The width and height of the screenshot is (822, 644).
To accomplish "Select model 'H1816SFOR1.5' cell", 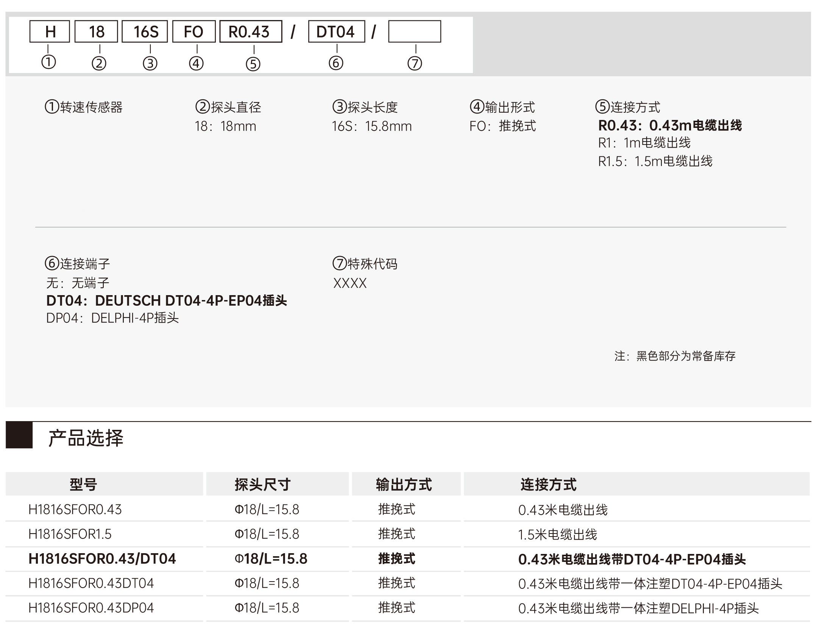I will (x=70, y=534).
